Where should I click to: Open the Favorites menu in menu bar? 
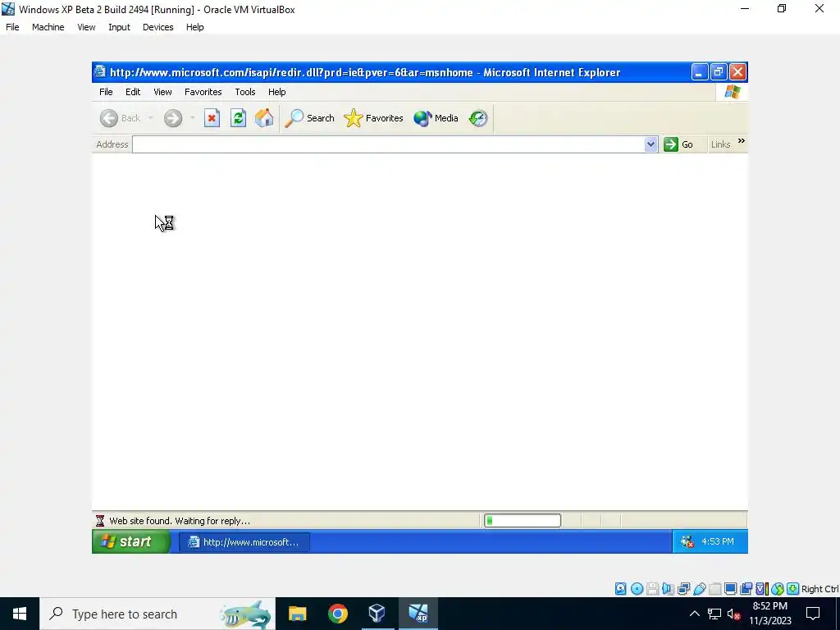(203, 92)
